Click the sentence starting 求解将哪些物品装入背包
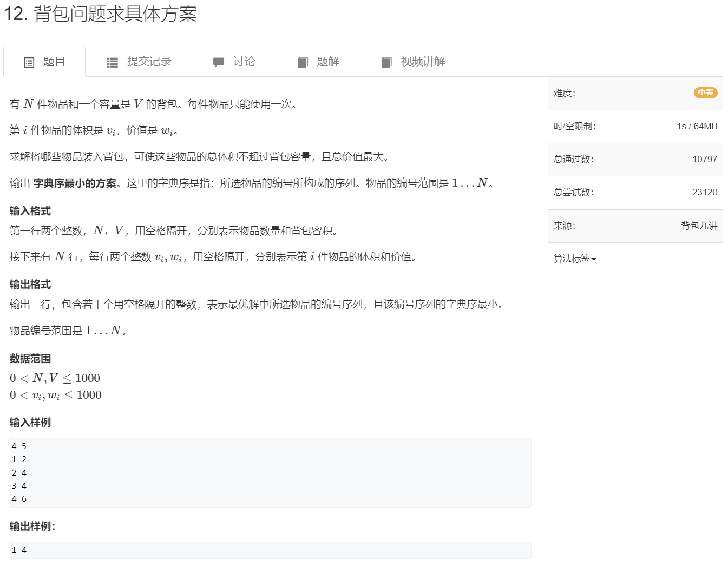728x566 pixels. point(200,157)
